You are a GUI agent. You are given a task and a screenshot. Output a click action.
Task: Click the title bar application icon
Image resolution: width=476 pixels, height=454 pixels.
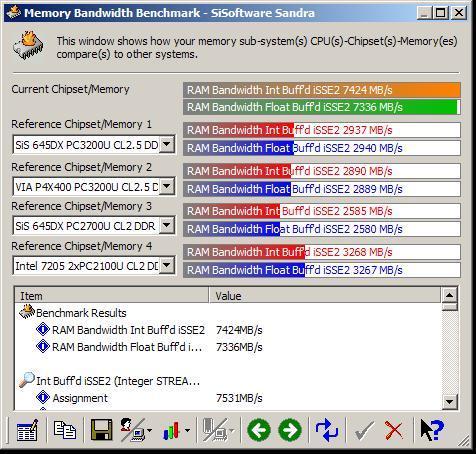[x=13, y=12]
